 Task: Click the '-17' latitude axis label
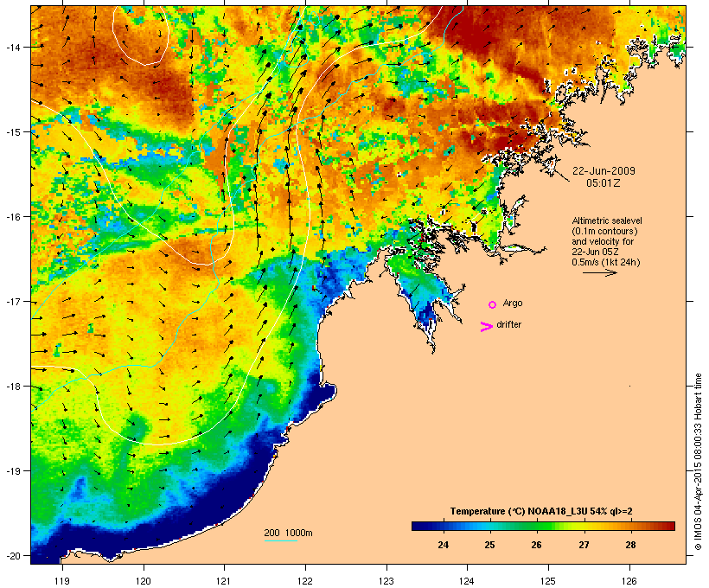[x=12, y=302]
